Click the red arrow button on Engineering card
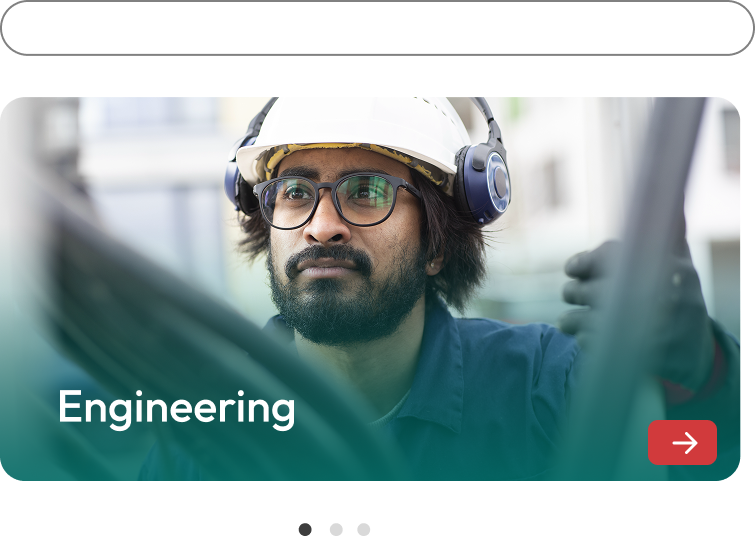The width and height of the screenshot is (755, 537). point(682,442)
